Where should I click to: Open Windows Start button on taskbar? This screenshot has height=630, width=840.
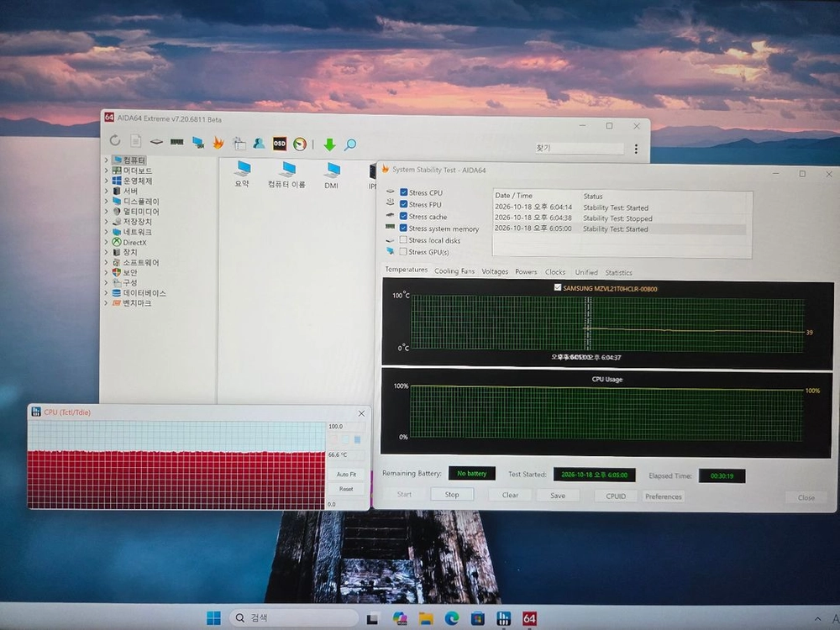[x=213, y=617]
